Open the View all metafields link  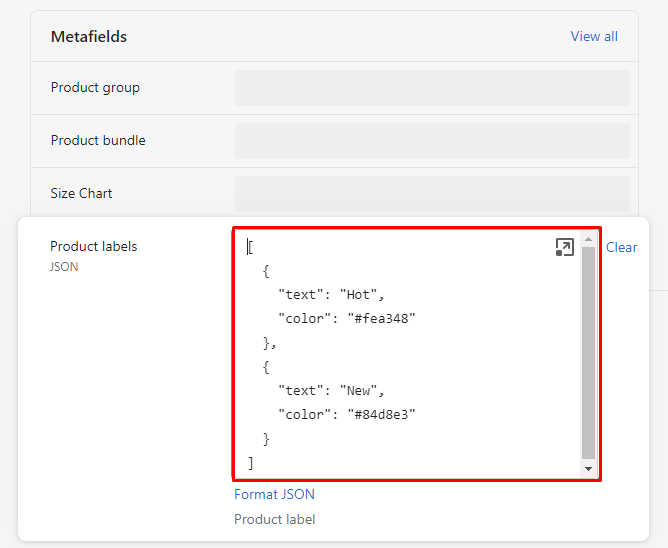click(593, 36)
